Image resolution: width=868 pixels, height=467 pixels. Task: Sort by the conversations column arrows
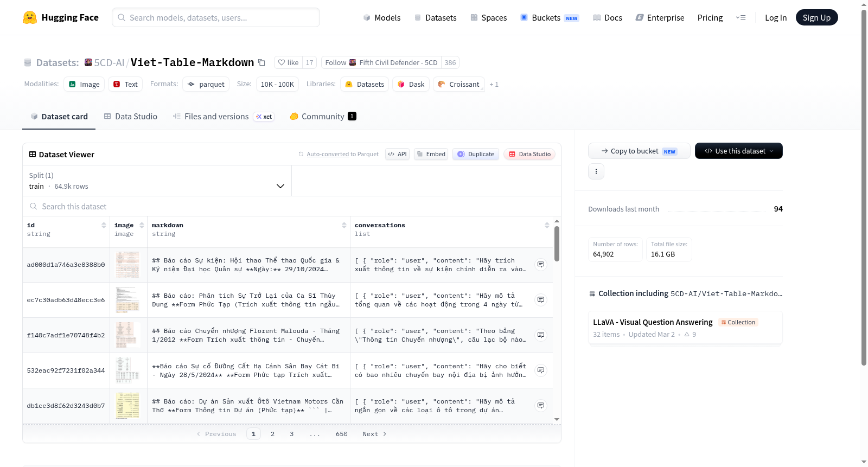(x=547, y=225)
